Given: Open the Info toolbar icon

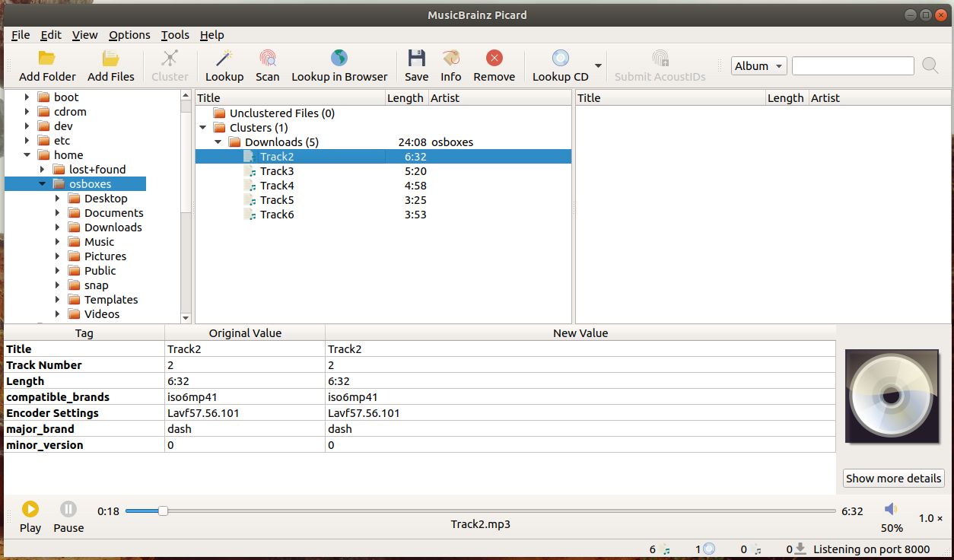Looking at the screenshot, I should click(450, 59).
